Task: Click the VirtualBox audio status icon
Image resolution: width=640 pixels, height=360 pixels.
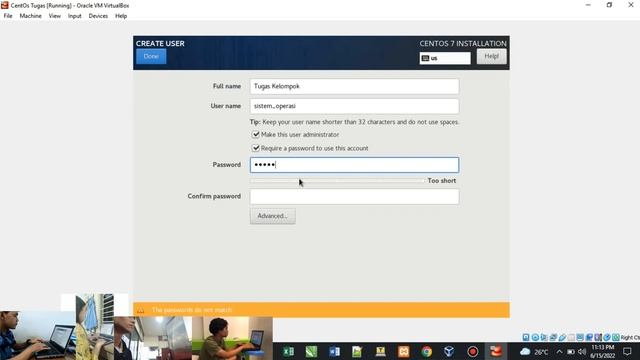Action: tap(544, 337)
